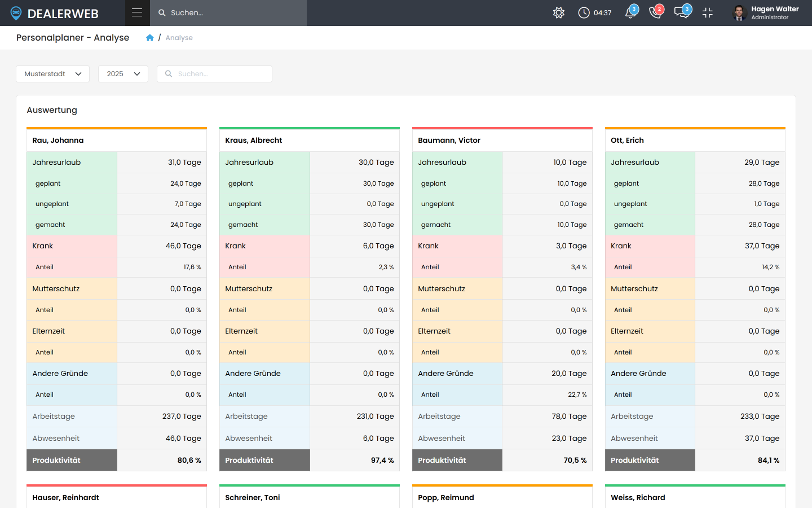The height and width of the screenshot is (508, 812).
Task: Click Popp, Reimund card title
Action: point(446,497)
